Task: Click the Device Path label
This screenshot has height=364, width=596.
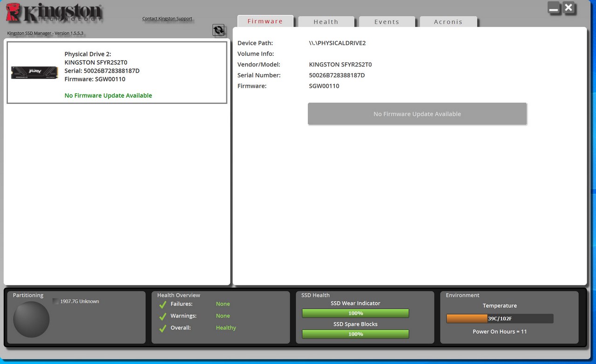Action: [255, 43]
